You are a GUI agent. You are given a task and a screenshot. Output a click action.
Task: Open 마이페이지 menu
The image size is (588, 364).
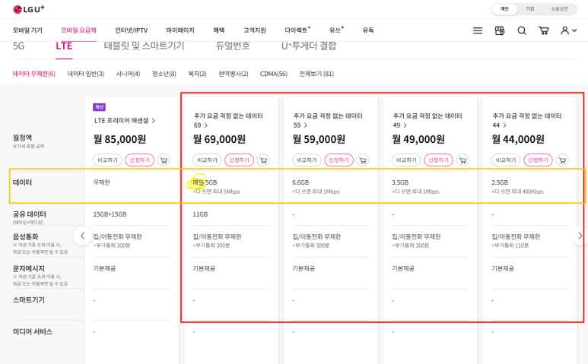(x=180, y=30)
